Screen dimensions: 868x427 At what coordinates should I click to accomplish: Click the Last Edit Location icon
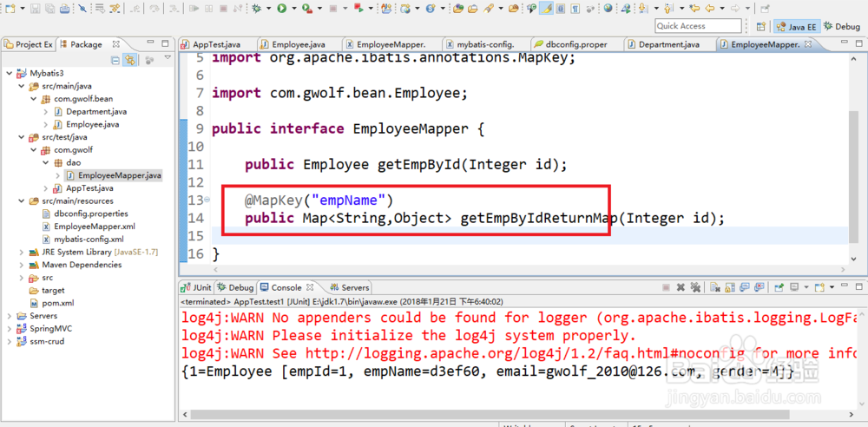click(694, 9)
